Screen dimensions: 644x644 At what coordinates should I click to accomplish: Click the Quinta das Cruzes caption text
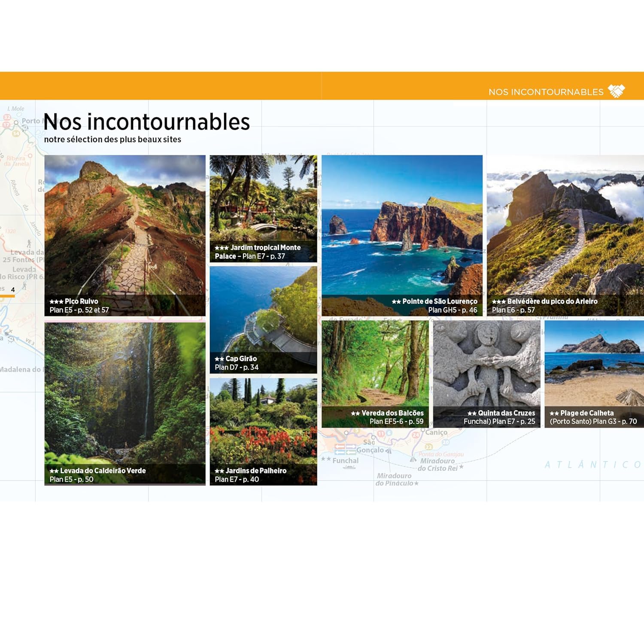pyautogui.click(x=500, y=417)
